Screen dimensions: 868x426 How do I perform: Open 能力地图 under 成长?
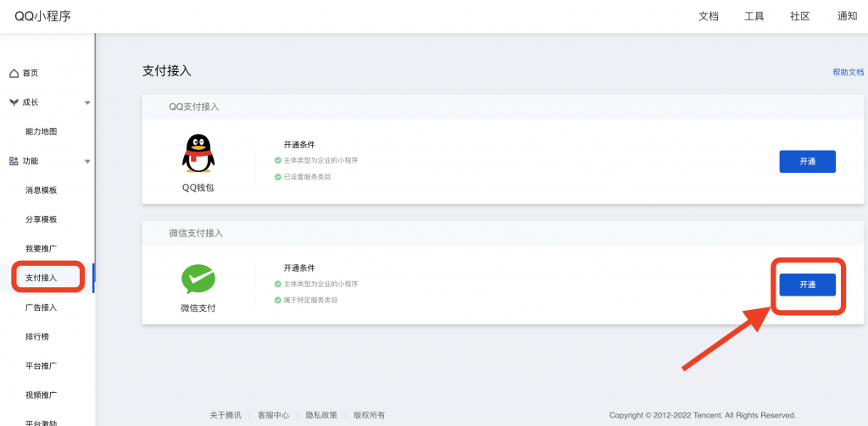click(x=42, y=132)
